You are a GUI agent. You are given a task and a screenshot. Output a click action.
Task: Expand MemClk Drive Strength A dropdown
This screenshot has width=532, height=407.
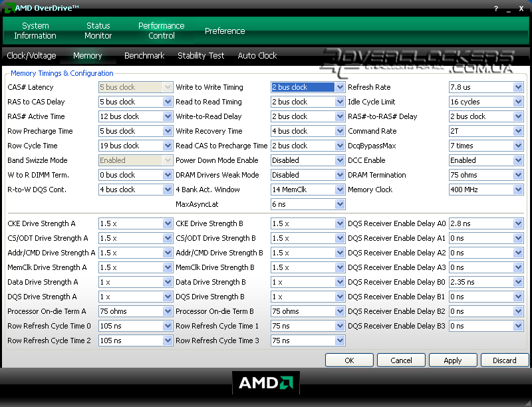168,267
